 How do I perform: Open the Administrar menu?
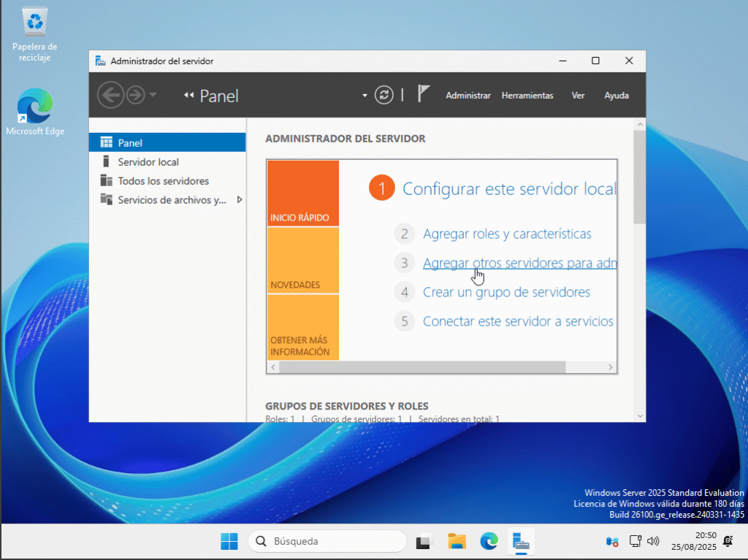click(468, 96)
